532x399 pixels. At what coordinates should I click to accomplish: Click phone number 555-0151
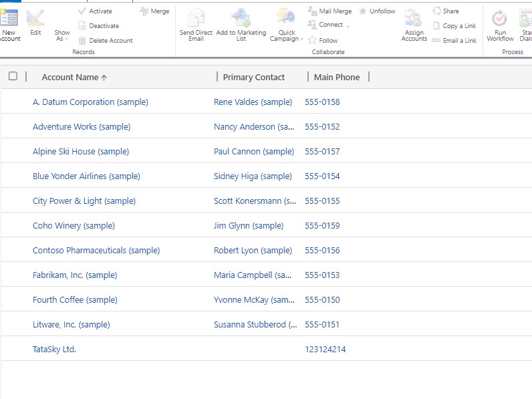coord(322,325)
